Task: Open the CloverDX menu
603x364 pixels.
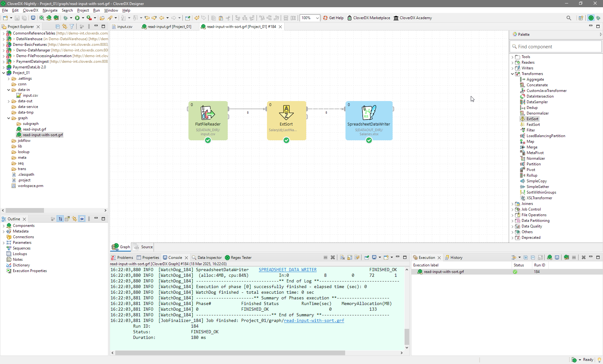Action: coord(30,10)
